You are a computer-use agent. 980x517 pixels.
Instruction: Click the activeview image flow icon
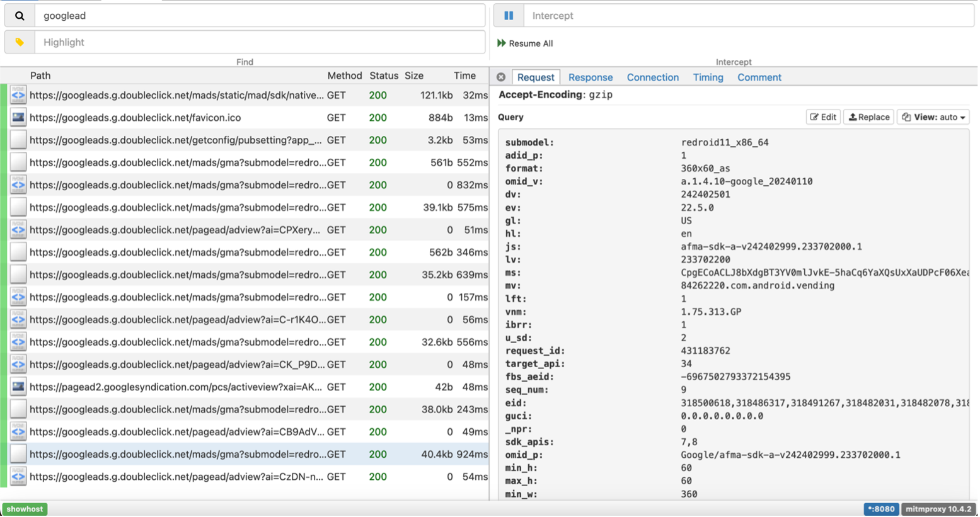[x=18, y=387]
